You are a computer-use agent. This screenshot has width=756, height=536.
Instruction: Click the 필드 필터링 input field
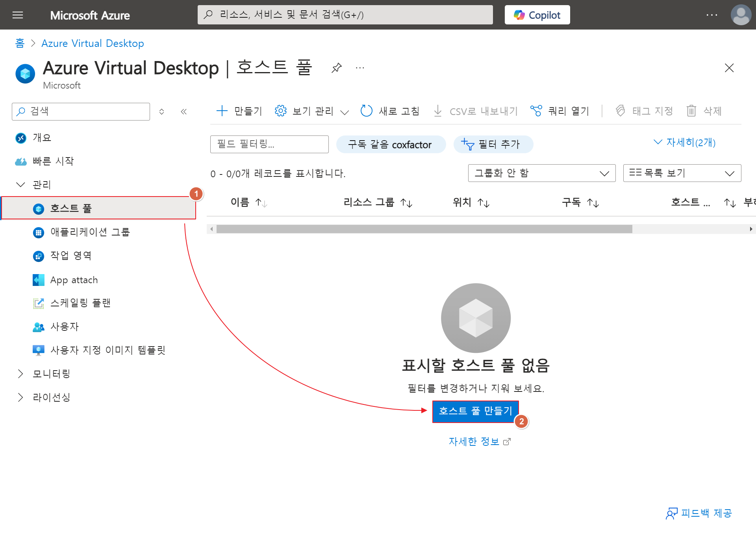click(269, 144)
